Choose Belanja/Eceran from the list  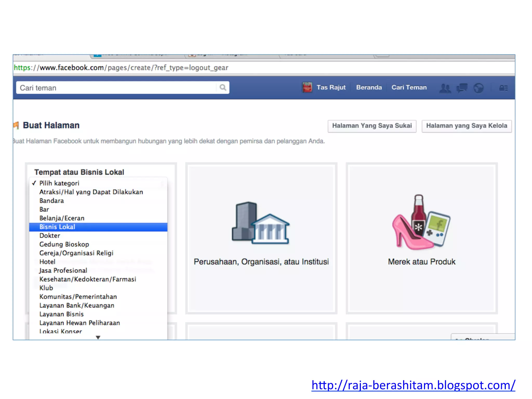pyautogui.click(x=62, y=218)
